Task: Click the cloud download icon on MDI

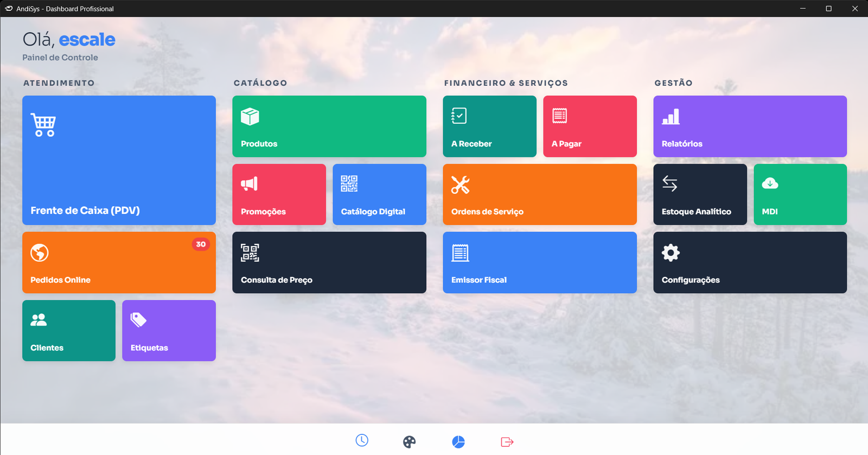Action: [x=770, y=184]
